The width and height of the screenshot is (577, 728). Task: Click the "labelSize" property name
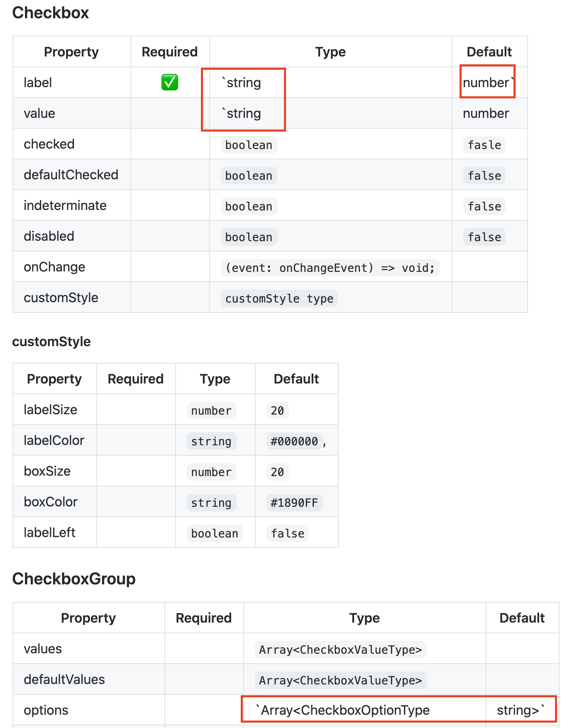[50, 410]
